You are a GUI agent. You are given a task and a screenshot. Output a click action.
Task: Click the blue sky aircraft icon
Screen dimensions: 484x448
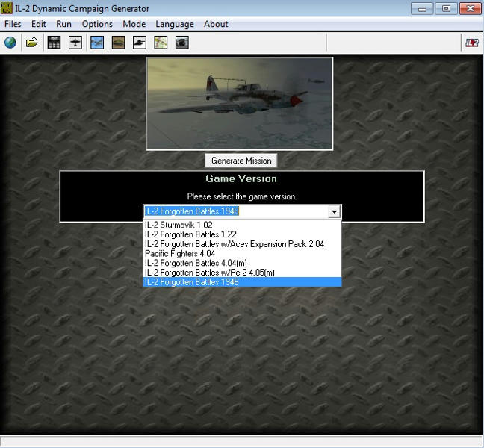[97, 43]
